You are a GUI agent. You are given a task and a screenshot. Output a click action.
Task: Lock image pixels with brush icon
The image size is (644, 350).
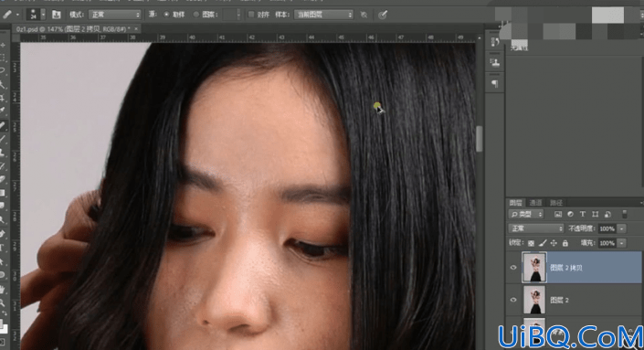[x=543, y=243]
